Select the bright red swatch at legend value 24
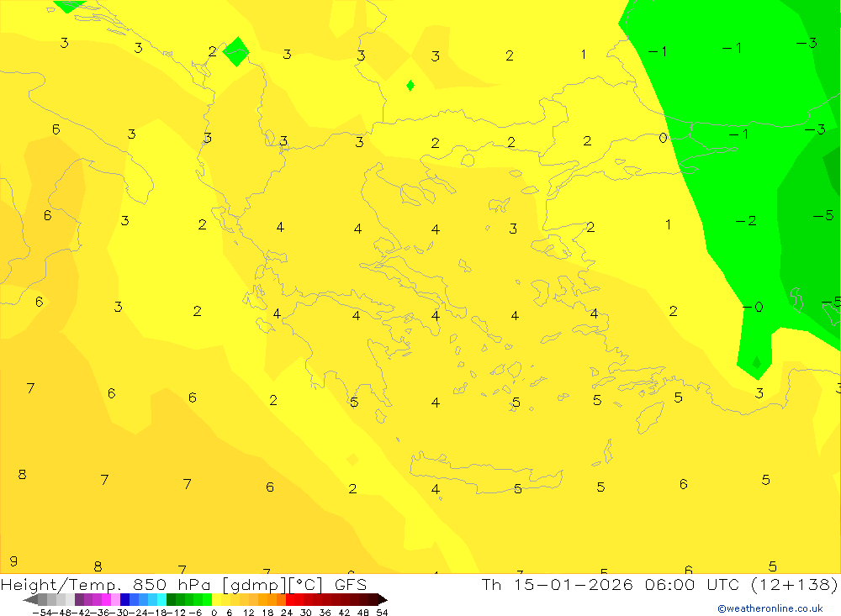This screenshot has width=841, height=616. coord(290,600)
